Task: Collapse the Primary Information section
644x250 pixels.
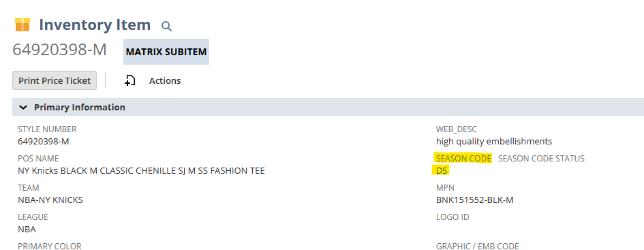Action: (23, 107)
